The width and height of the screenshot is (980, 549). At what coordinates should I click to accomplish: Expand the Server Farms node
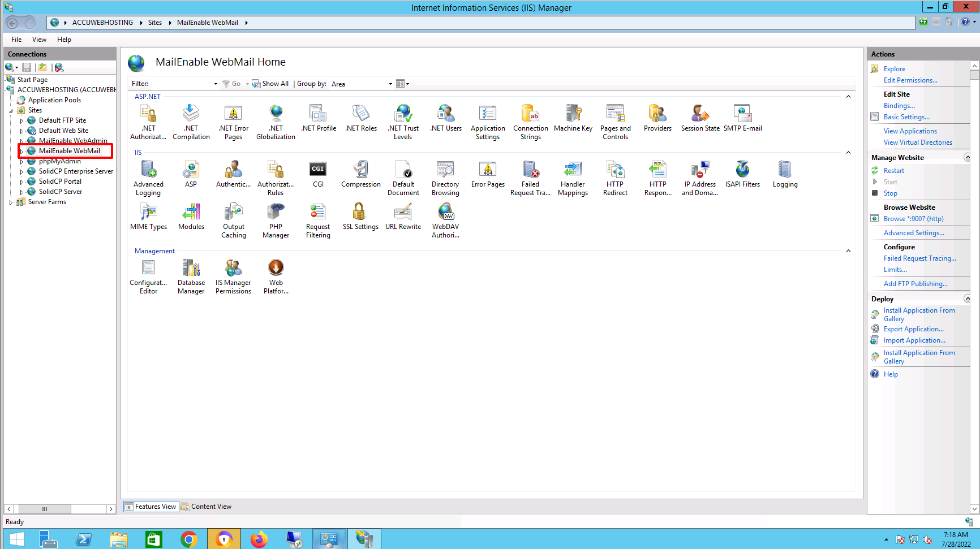click(x=11, y=202)
